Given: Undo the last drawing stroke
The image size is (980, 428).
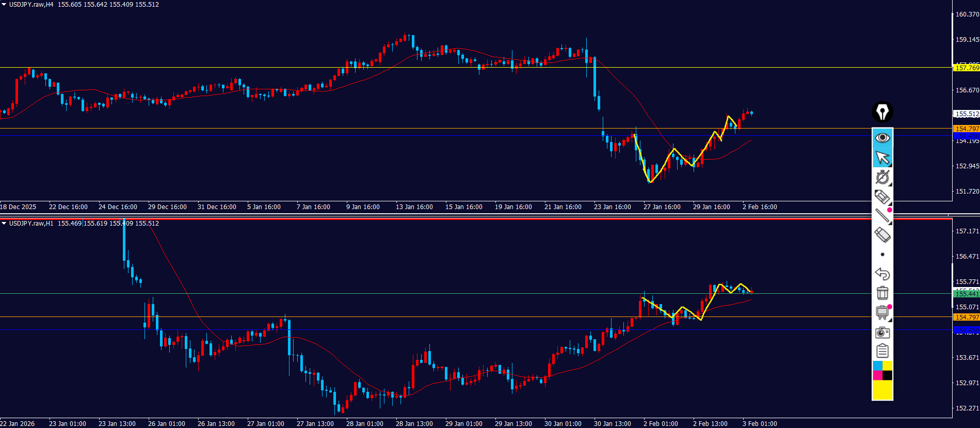Looking at the screenshot, I should (x=882, y=274).
